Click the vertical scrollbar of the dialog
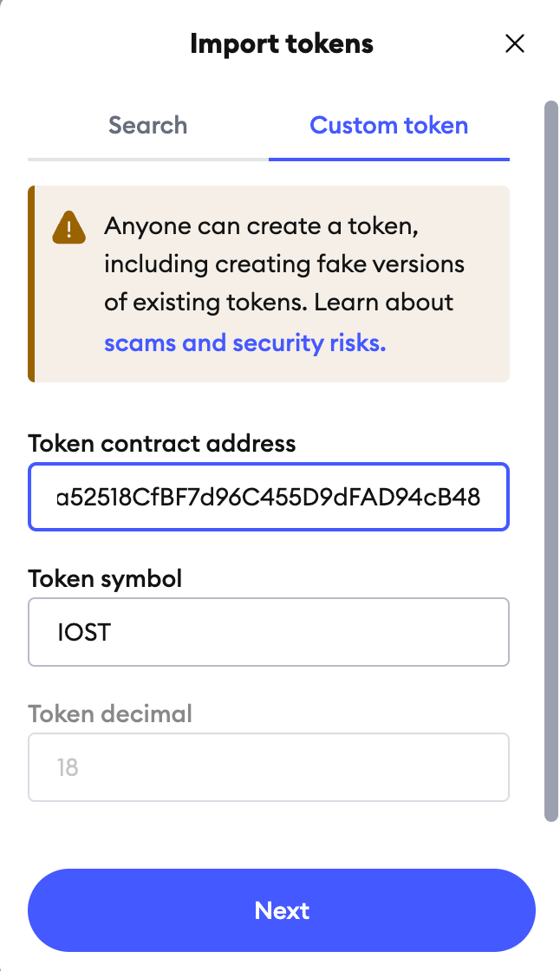Screen dimensions: 560x971 click(x=551, y=461)
